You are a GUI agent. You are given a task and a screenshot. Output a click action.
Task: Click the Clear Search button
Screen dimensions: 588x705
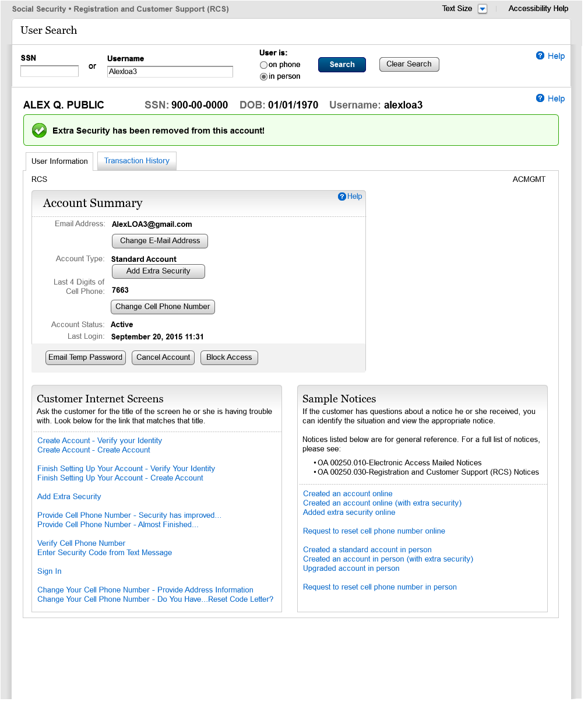[409, 64]
